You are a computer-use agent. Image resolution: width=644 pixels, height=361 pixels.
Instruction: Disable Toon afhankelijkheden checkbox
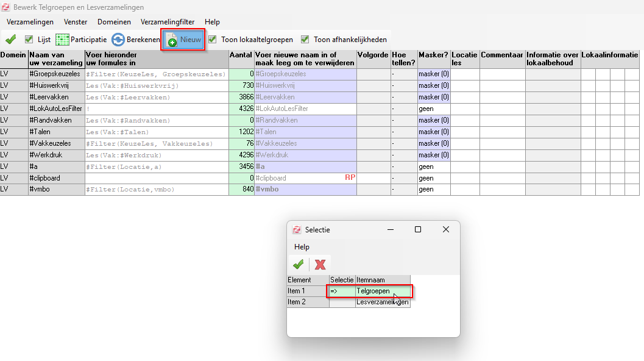pos(305,40)
